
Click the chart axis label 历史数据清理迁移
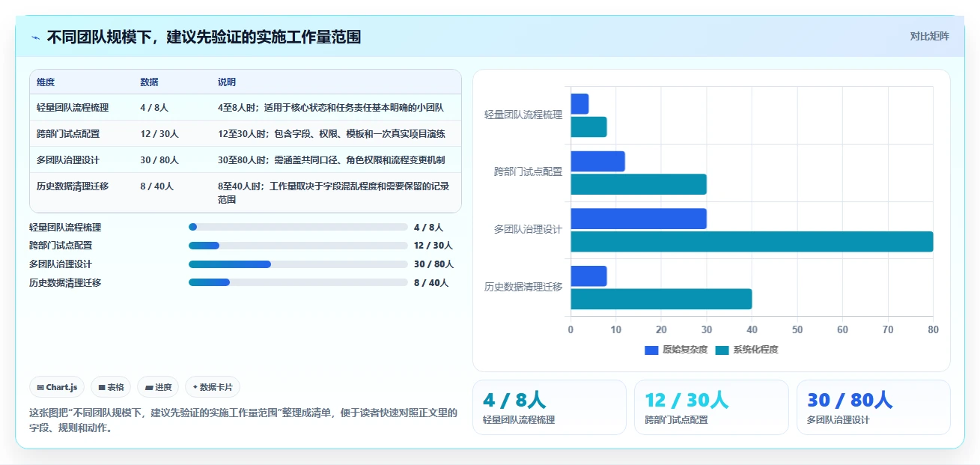click(x=523, y=288)
